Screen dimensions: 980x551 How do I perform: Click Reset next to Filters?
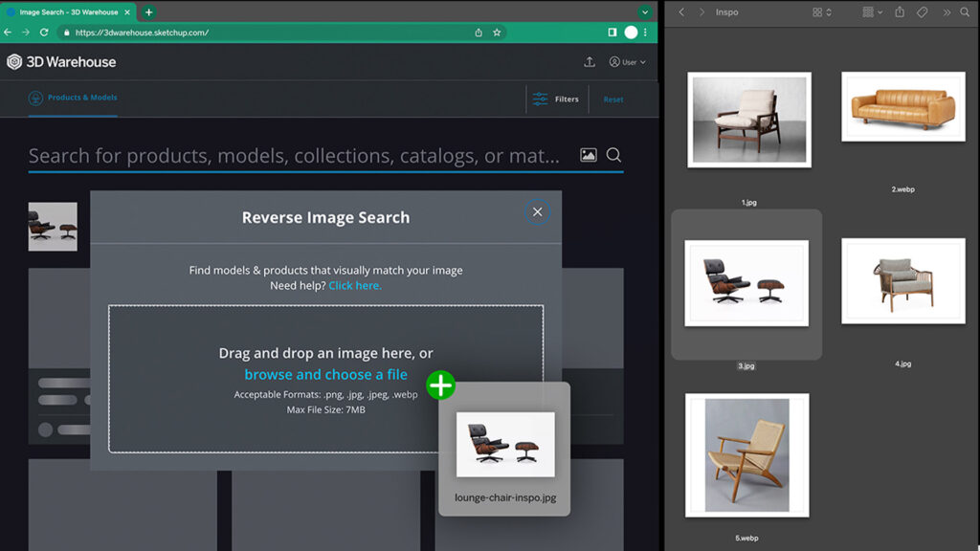coord(612,99)
